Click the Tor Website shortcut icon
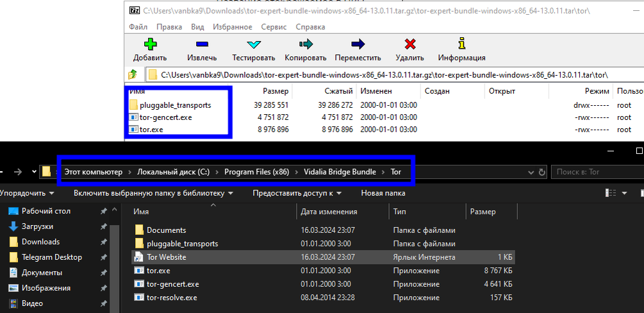The height and width of the screenshot is (313, 644). coord(139,257)
